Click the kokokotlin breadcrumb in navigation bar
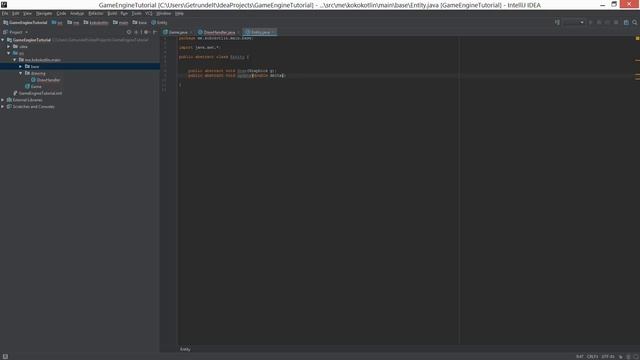Image resolution: width=640 pixels, height=360 pixels. 96,22
